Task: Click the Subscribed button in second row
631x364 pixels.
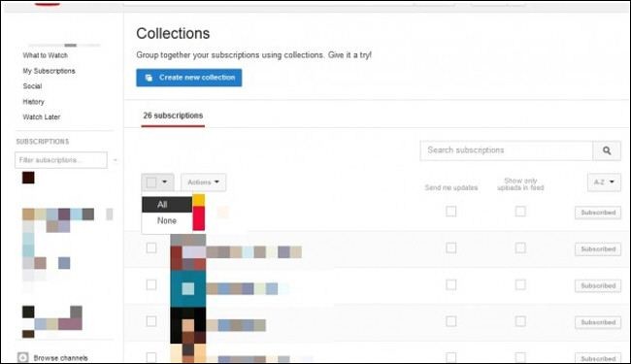Action: 598,248
